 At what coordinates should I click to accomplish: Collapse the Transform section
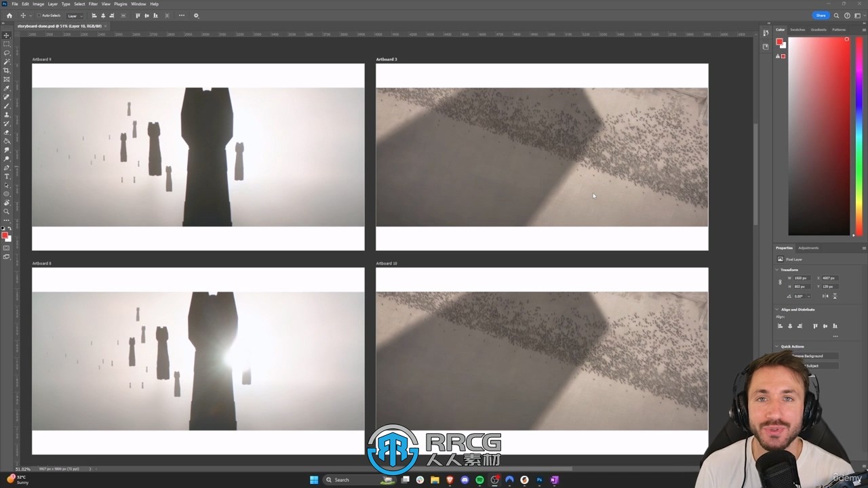click(x=777, y=270)
